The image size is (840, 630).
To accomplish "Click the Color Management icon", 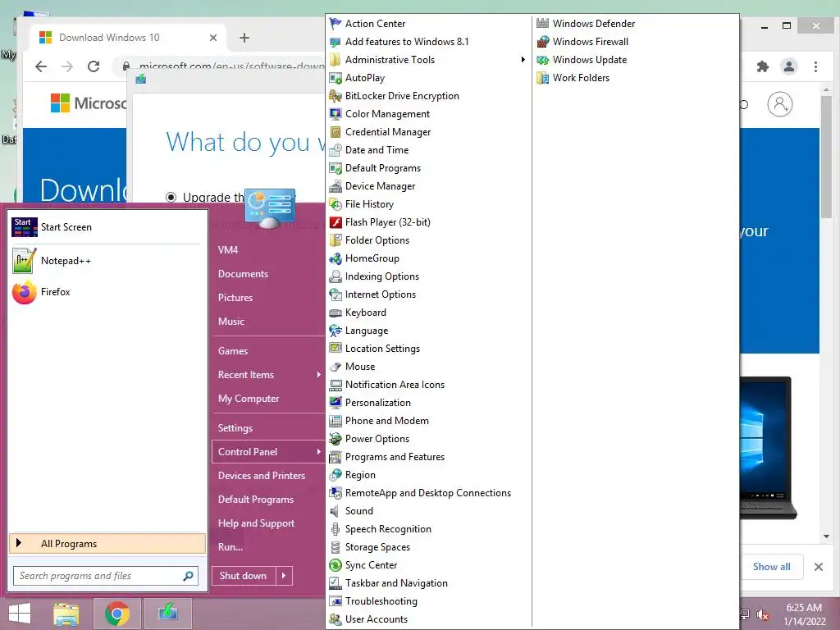I will coord(336,113).
